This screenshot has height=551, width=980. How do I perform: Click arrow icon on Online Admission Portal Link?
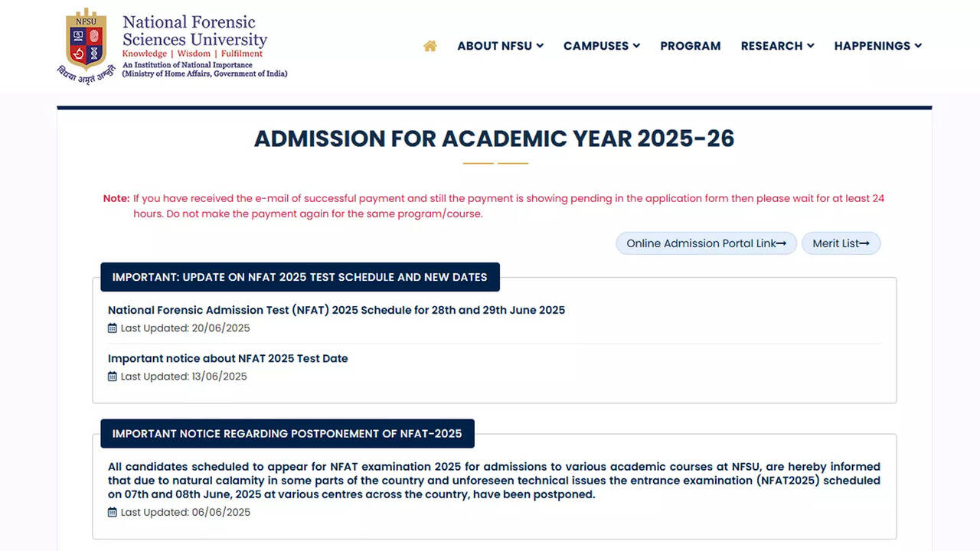point(781,243)
